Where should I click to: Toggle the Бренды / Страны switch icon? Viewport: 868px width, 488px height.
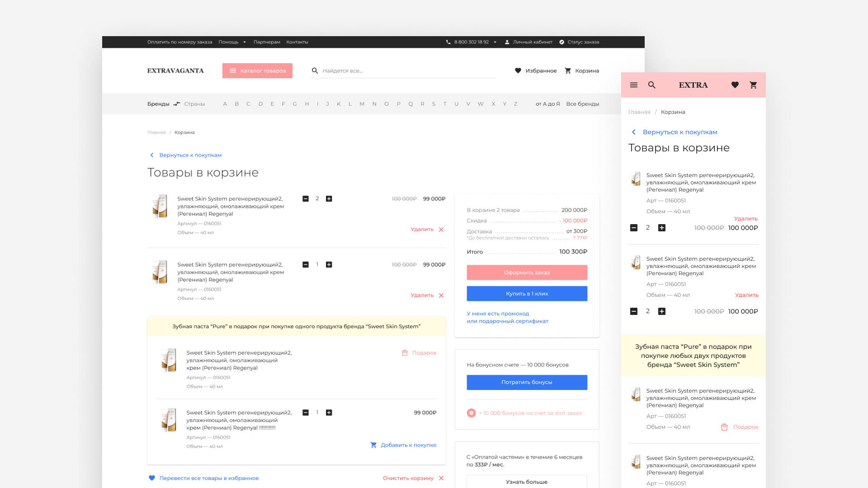pyautogui.click(x=177, y=104)
